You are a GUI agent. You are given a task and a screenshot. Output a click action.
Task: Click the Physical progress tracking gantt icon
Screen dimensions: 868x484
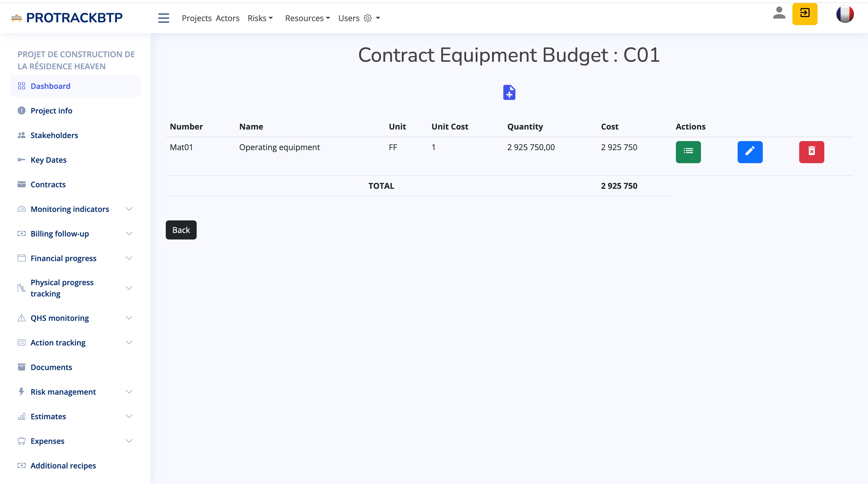coord(22,288)
